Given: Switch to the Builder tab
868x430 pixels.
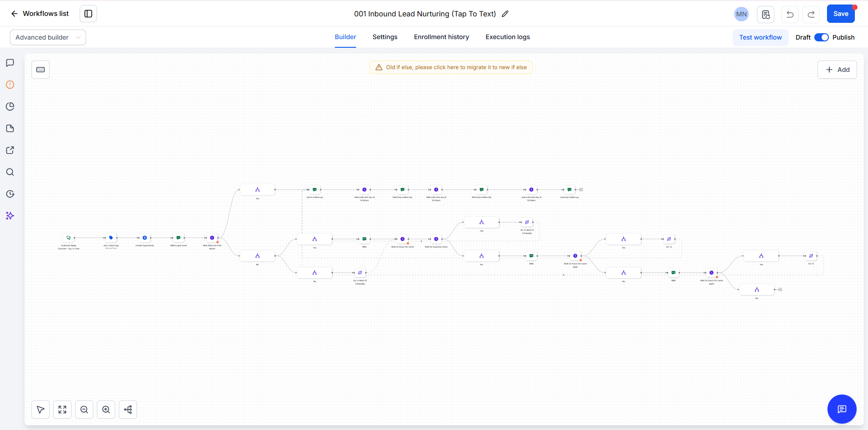Looking at the screenshot, I should click(345, 37).
